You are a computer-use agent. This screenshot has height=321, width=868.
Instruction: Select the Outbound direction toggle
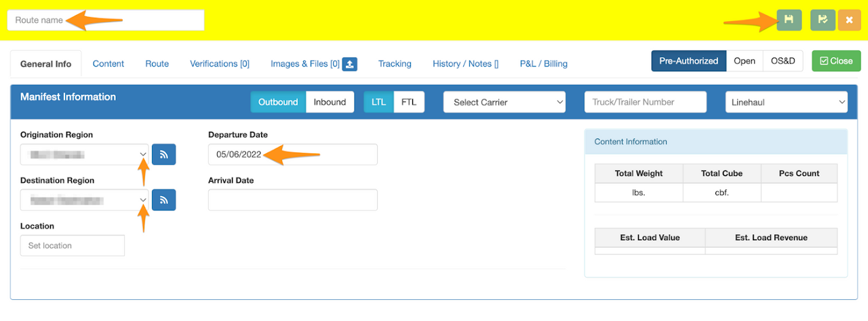click(278, 102)
